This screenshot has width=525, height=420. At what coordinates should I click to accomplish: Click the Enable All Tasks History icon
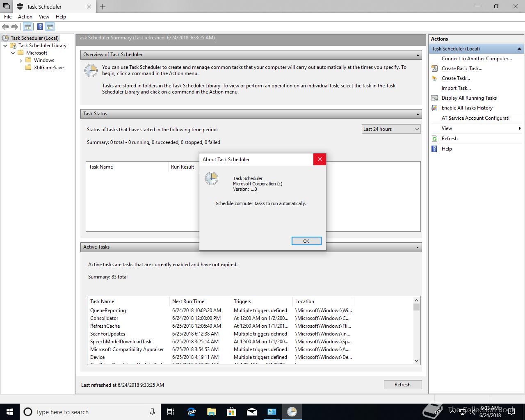435,108
